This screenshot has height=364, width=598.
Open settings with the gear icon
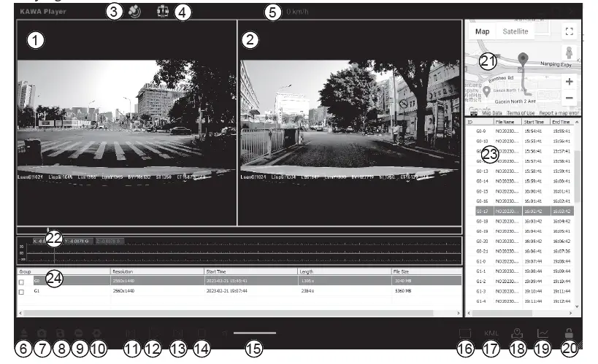(x=97, y=333)
